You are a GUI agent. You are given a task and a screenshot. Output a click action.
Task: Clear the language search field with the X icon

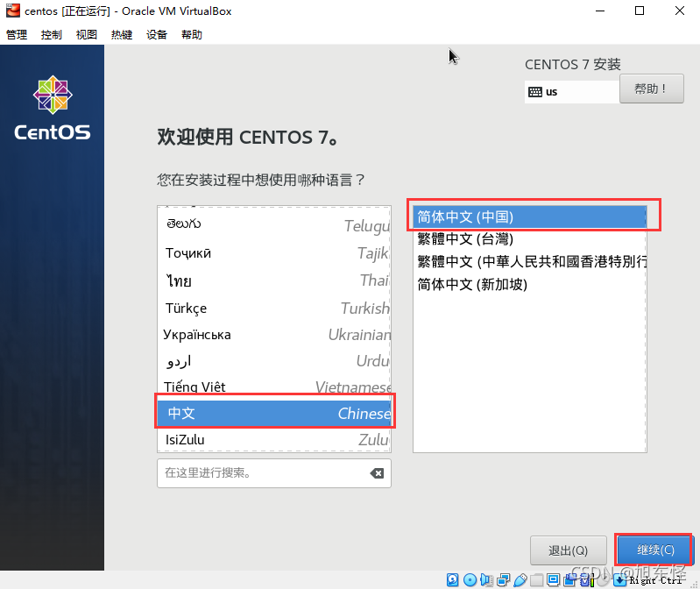[377, 473]
